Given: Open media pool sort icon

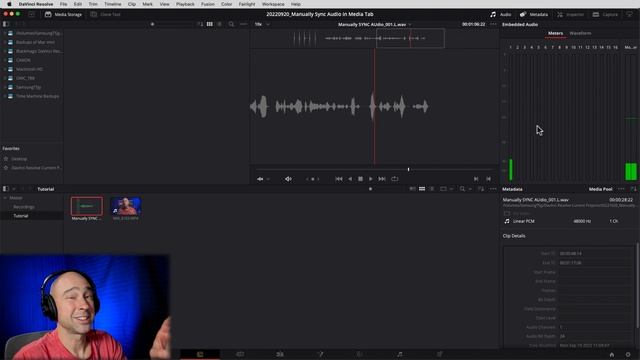Looking at the screenshot, I should pos(481,189).
